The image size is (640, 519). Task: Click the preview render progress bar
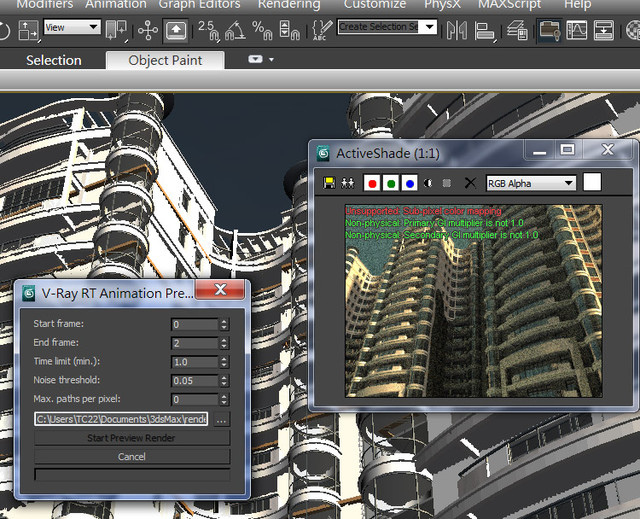click(x=132, y=475)
